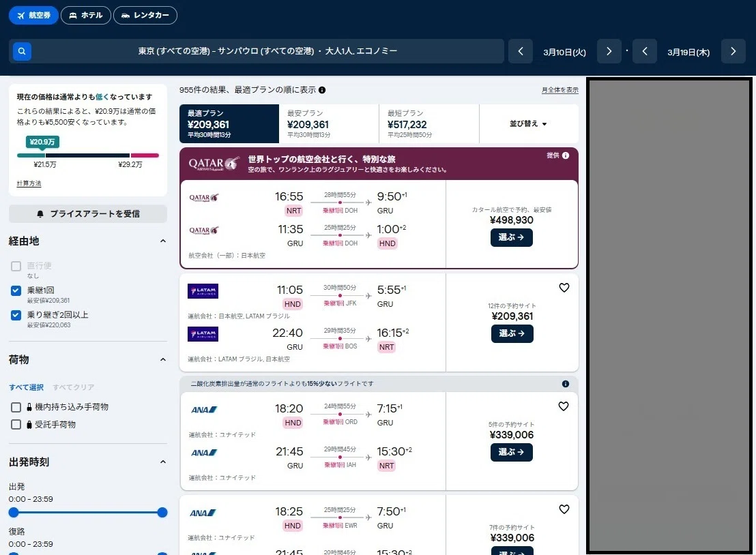The width and height of the screenshot is (756, 555).
Task: Click the blue search magnifier icon
Action: tap(22, 51)
